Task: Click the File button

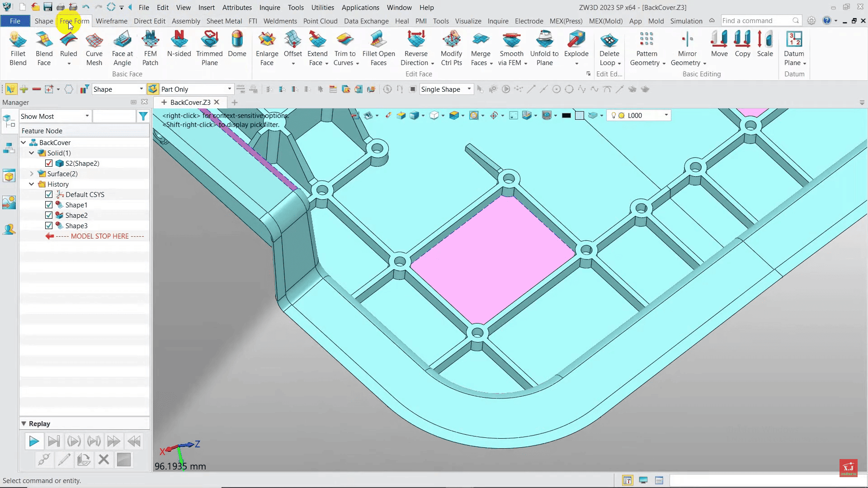Action: pos(15,21)
